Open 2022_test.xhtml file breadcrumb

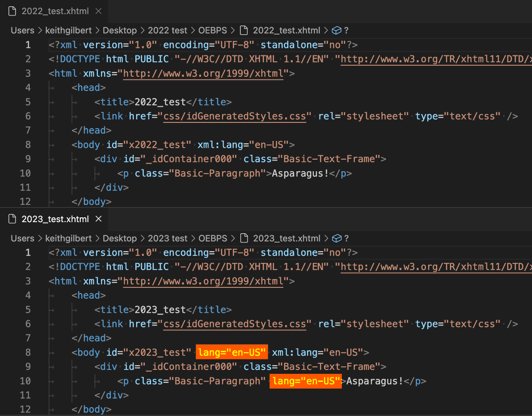tap(286, 30)
